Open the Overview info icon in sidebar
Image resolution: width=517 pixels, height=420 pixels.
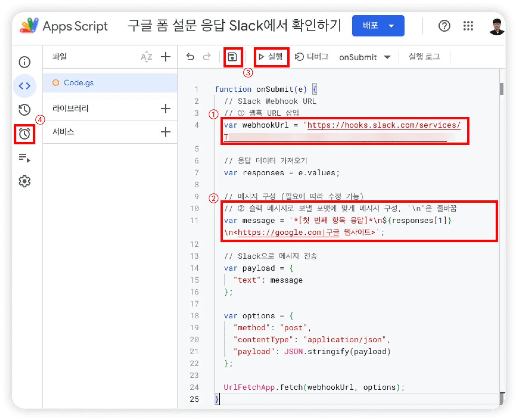tap(25, 62)
